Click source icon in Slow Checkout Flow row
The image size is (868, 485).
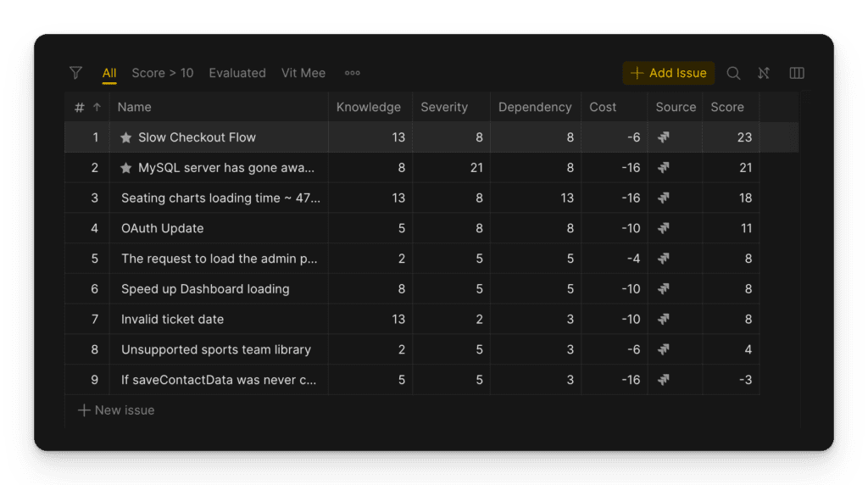(x=664, y=137)
